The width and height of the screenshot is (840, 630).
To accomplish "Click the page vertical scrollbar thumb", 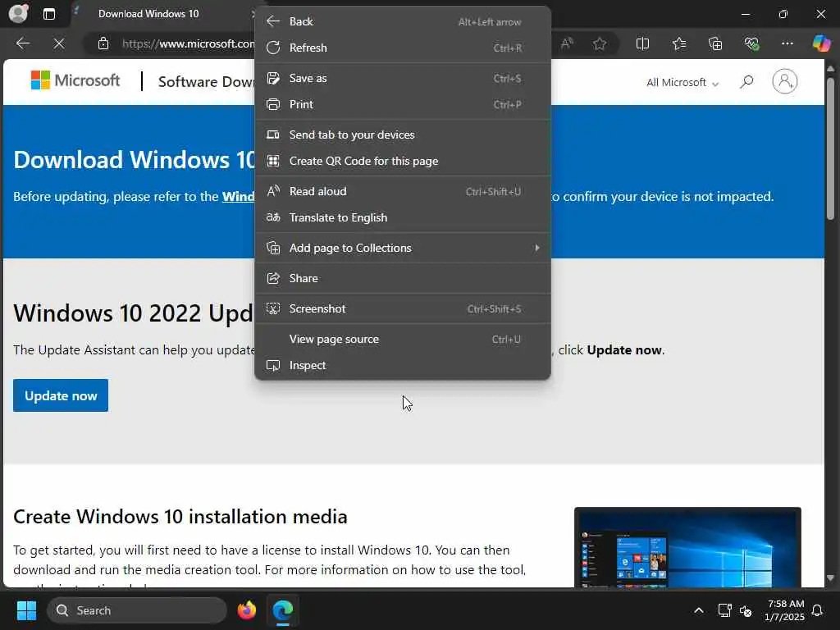I will point(830,148).
